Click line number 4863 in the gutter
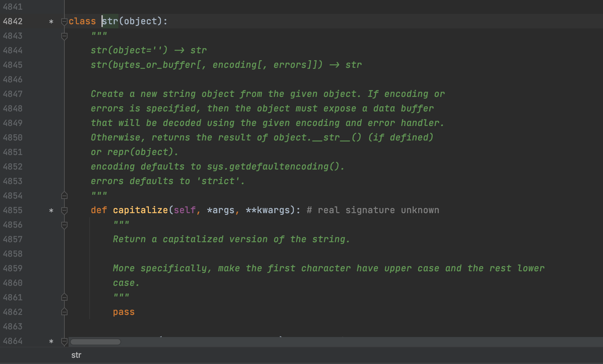This screenshot has height=364, width=603. [13, 326]
